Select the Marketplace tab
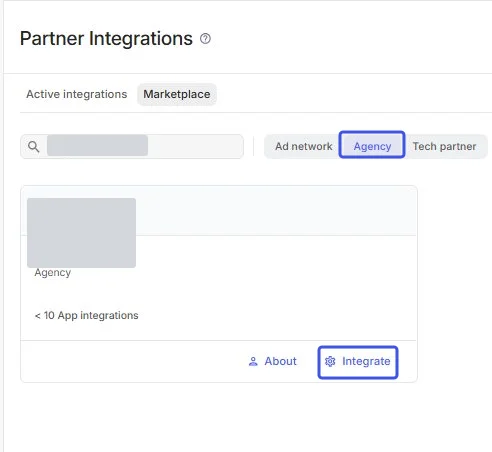Viewport: 492px width, 452px height. pos(177,94)
